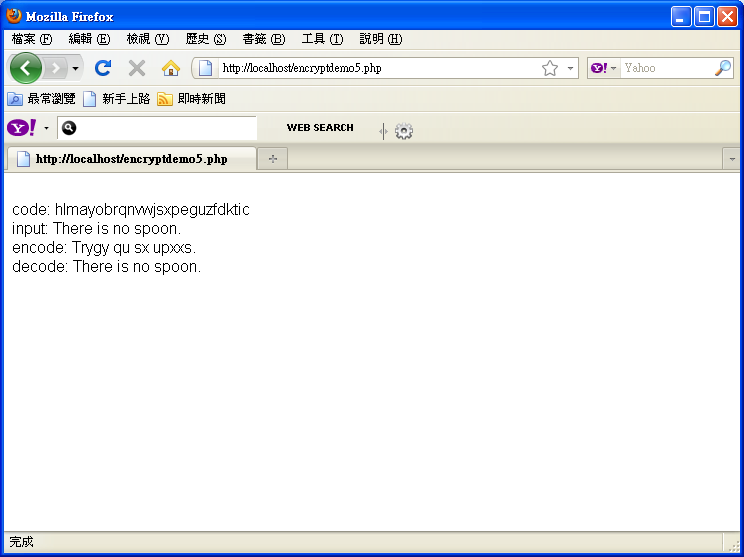This screenshot has width=744, height=557.
Task: Open the Yahoo search engine selector
Action: [x=603, y=68]
